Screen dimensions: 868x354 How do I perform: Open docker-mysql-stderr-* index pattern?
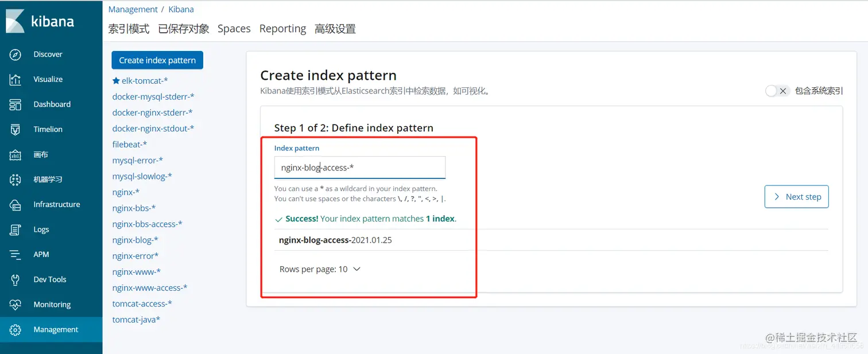pyautogui.click(x=153, y=96)
